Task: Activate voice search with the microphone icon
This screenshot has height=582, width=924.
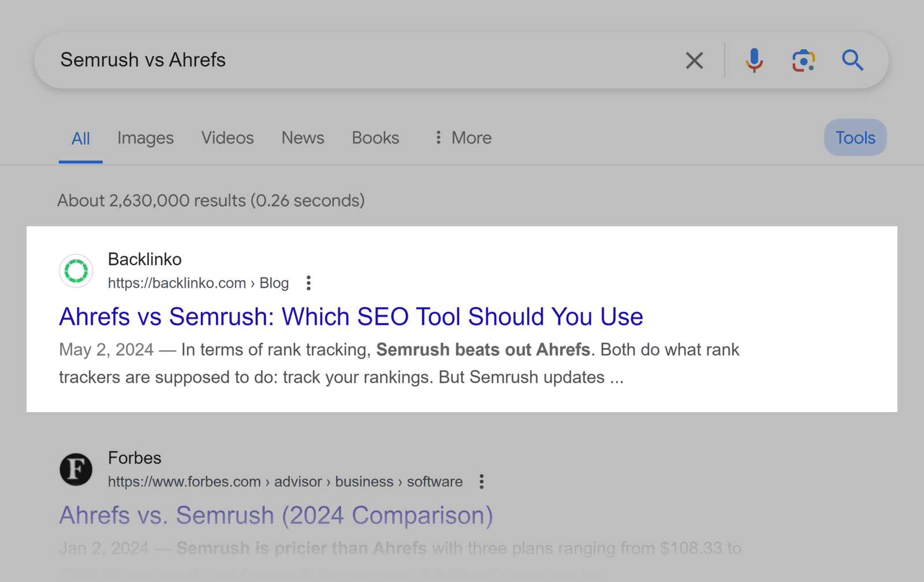Action: (754, 60)
